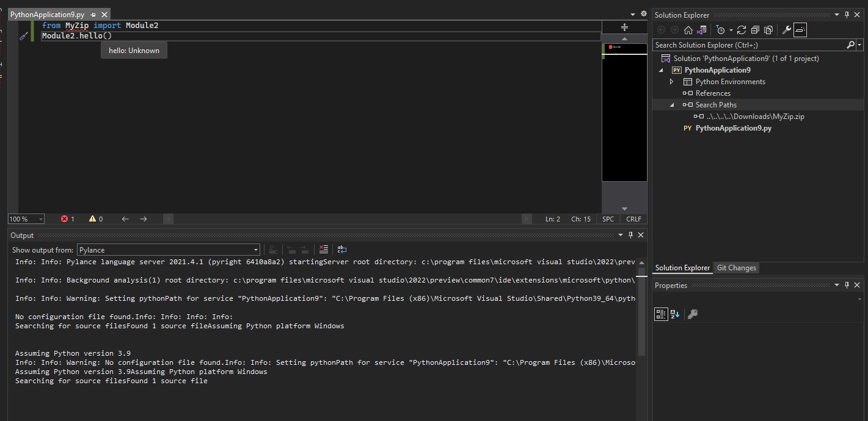Click the split editor handle
Screen dimensions: 868x421
pyautogui.click(x=624, y=27)
